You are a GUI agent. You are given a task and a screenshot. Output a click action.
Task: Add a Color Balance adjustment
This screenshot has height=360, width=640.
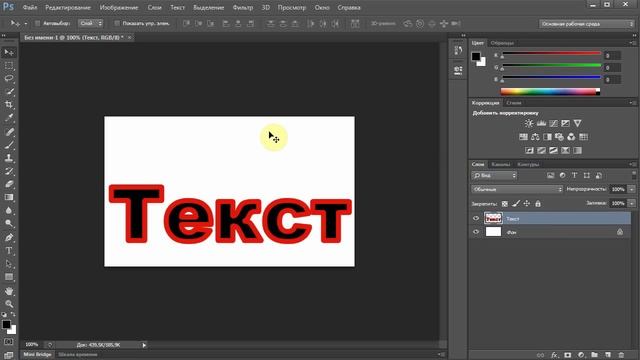[535, 137]
